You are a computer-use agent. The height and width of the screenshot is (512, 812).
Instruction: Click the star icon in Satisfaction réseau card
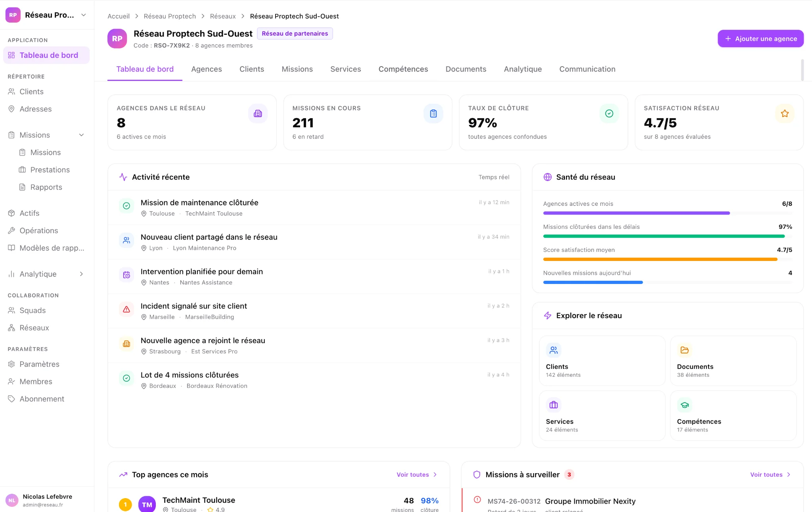coord(784,114)
